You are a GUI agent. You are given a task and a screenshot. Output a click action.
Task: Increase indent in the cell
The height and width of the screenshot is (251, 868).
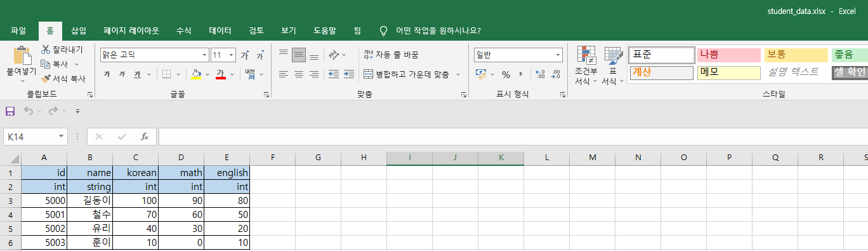pos(348,74)
